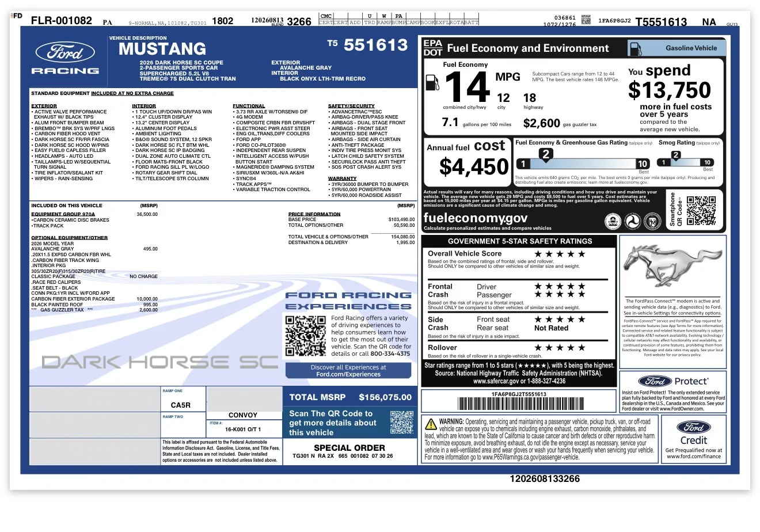
Task: Open the Smartphone QR Code in fuel economy panel
Action: pos(701,210)
